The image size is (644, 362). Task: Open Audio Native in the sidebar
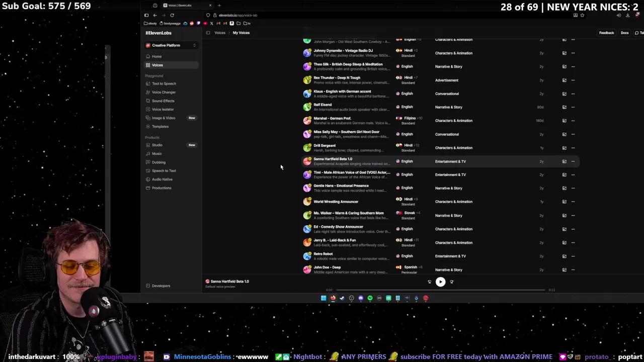coord(162,179)
